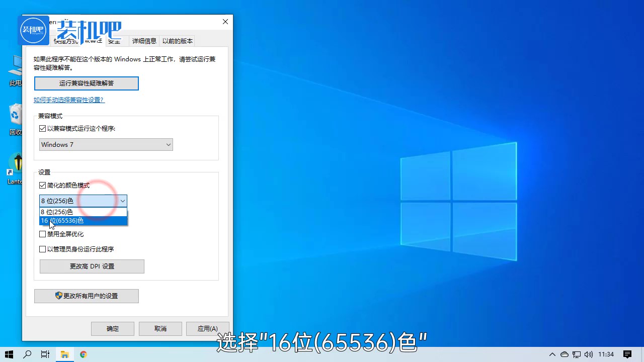
Task: Click the Windows Start button
Action: [x=9, y=354]
